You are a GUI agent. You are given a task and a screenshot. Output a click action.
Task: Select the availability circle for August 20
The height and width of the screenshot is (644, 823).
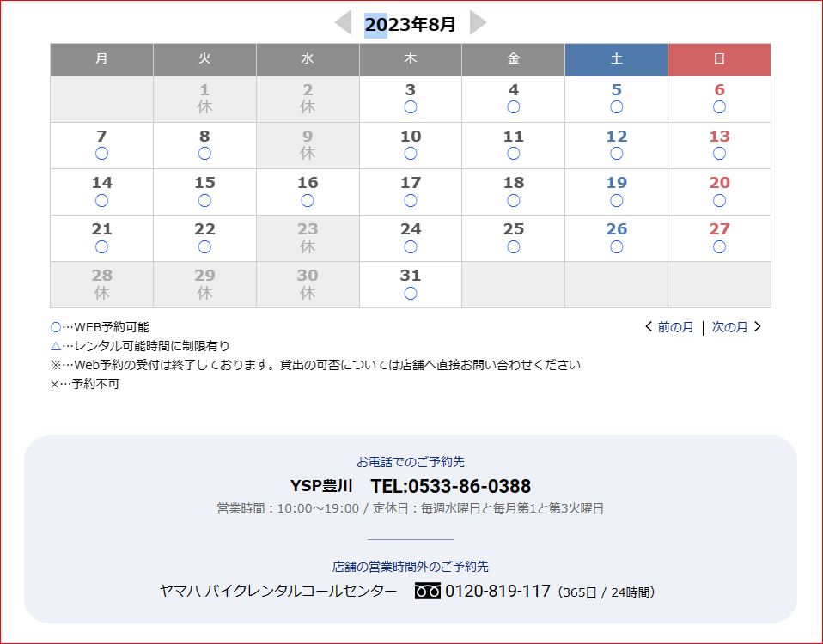[x=719, y=200]
